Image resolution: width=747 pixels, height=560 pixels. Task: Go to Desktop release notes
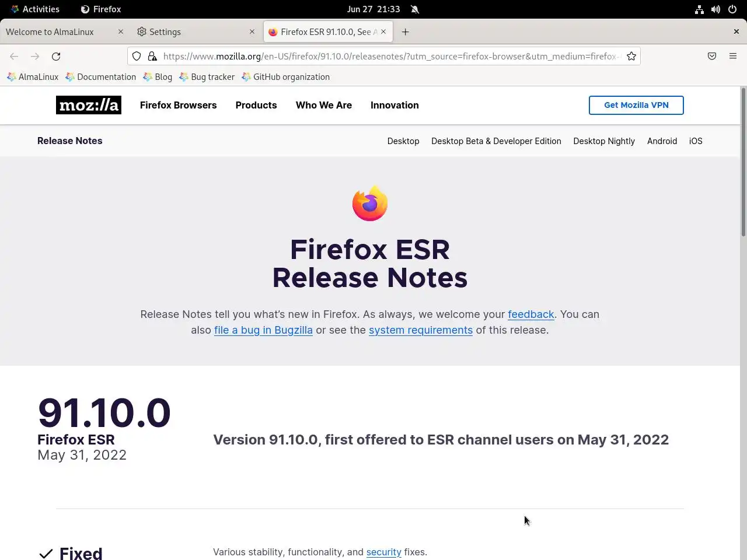point(403,141)
